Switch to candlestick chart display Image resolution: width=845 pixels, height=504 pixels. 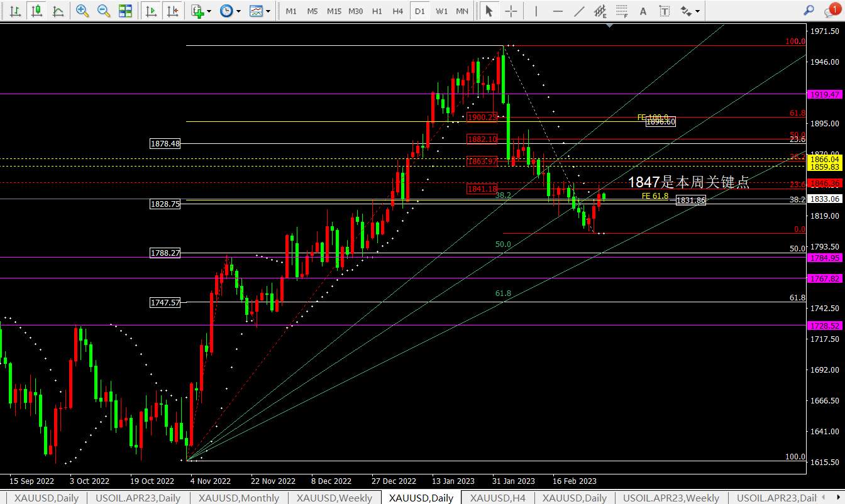click(x=37, y=11)
